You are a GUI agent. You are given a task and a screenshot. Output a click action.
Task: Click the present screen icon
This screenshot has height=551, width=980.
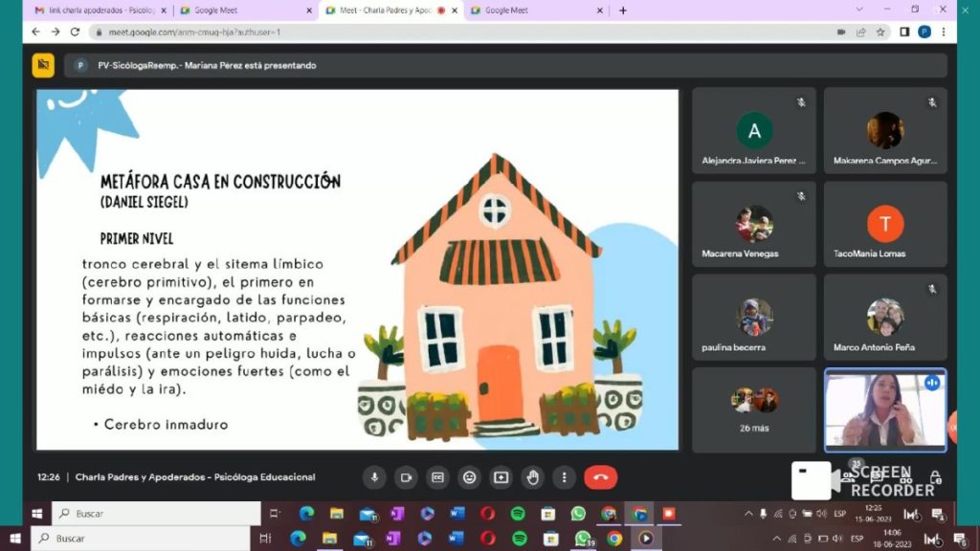click(x=501, y=477)
